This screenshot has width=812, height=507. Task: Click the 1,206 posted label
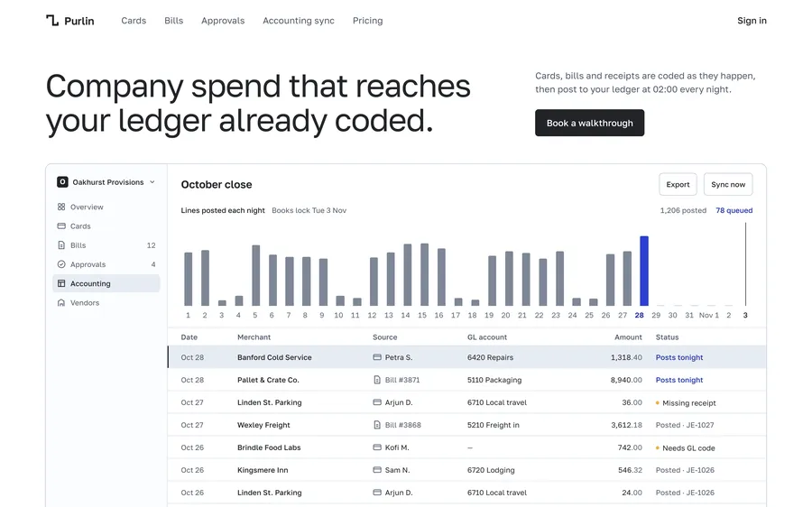pyautogui.click(x=683, y=210)
